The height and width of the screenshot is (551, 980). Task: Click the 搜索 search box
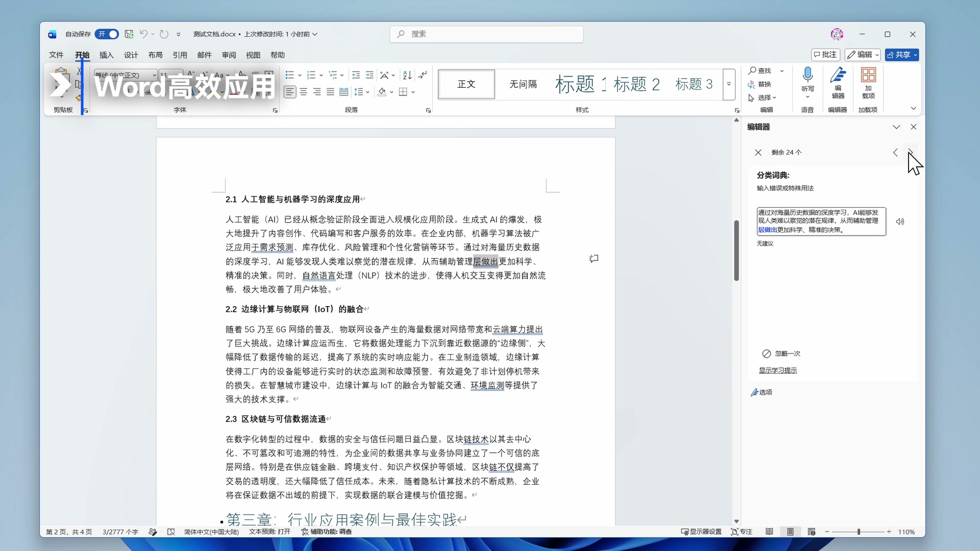(486, 34)
